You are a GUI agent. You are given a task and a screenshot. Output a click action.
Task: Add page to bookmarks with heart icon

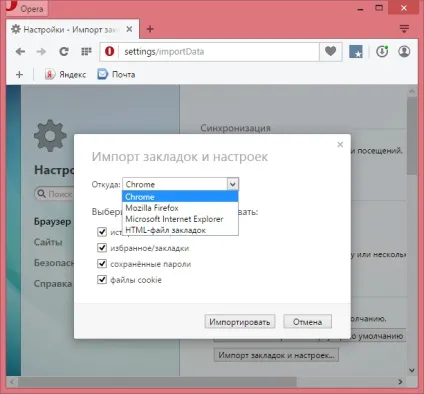[x=331, y=52]
